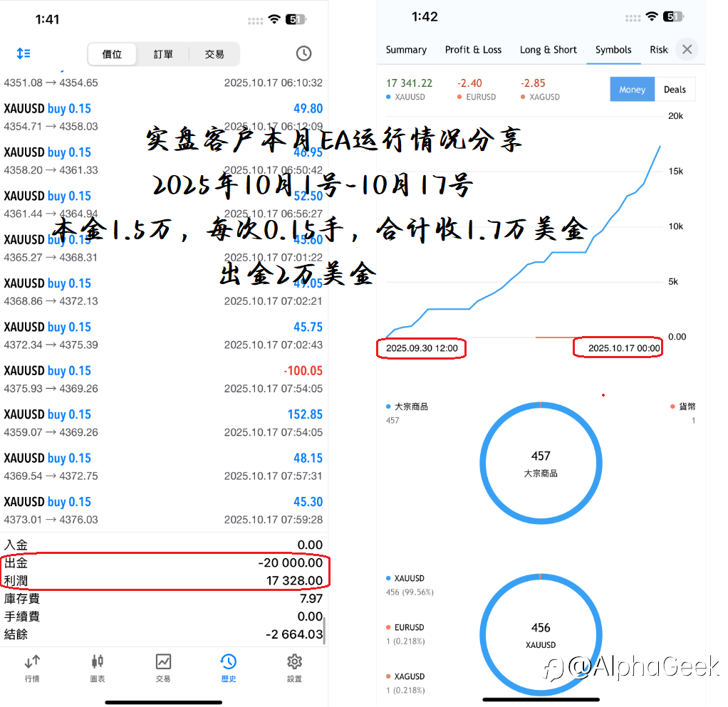
Task: Tap the 貨幣 legend entry
Action: pos(682,413)
